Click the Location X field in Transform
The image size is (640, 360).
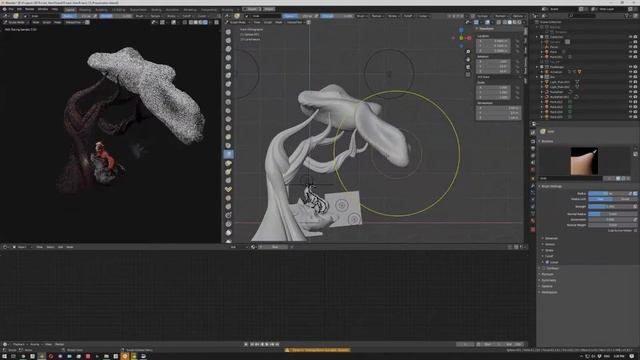pyautogui.click(x=493, y=41)
